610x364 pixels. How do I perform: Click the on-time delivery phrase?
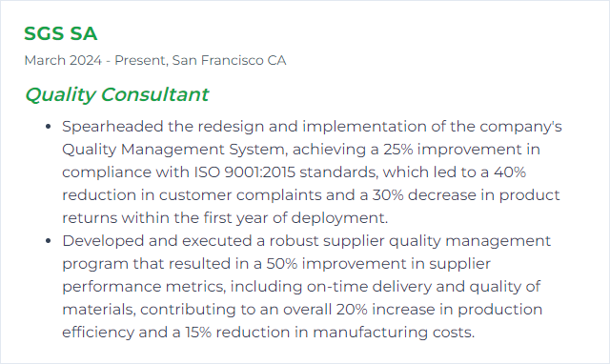click(369, 287)
